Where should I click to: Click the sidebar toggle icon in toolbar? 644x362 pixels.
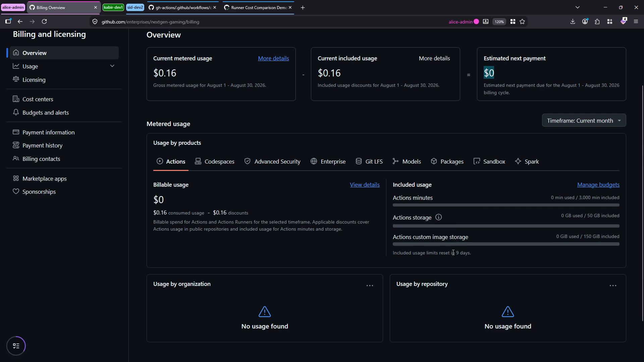tap(8, 21)
